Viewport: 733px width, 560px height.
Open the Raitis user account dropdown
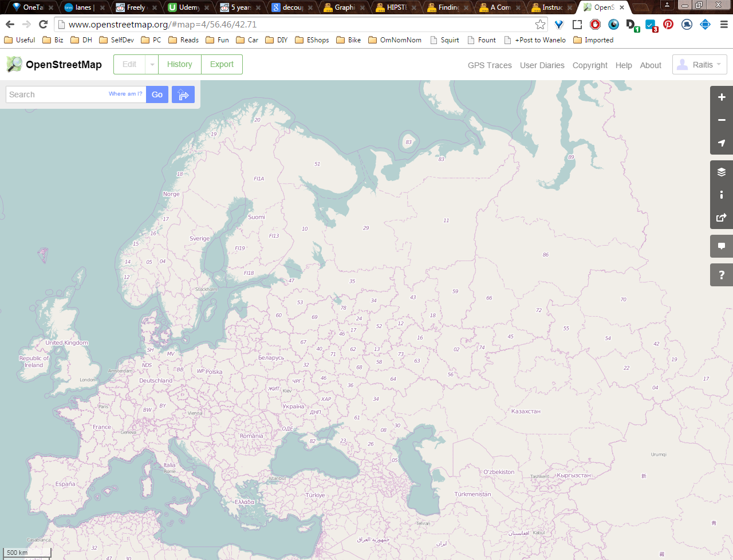pyautogui.click(x=700, y=65)
